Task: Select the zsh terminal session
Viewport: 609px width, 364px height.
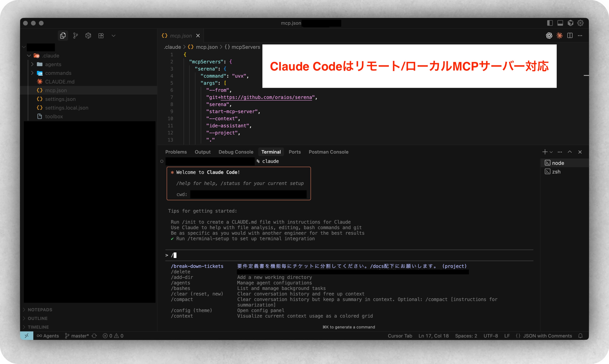Action: [x=556, y=172]
